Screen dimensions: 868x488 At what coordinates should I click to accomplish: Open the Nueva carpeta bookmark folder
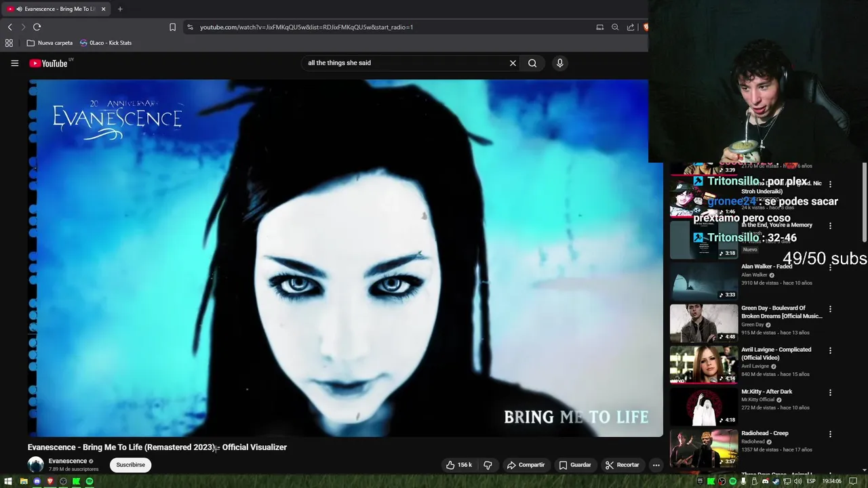pos(50,43)
